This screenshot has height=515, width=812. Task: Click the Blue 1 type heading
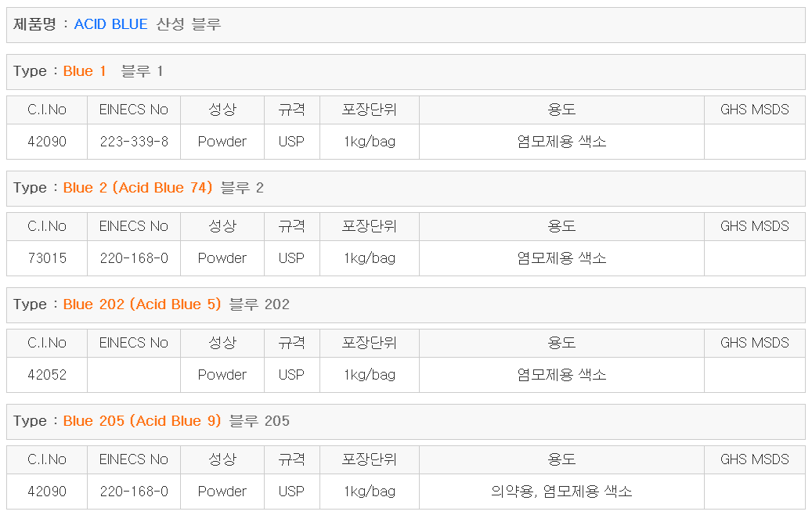point(84,71)
